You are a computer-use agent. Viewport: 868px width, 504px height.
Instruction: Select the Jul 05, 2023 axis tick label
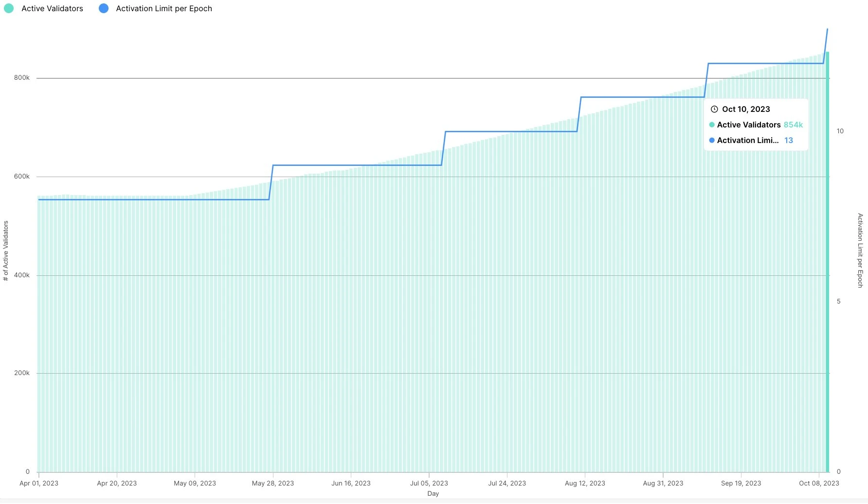point(429,484)
